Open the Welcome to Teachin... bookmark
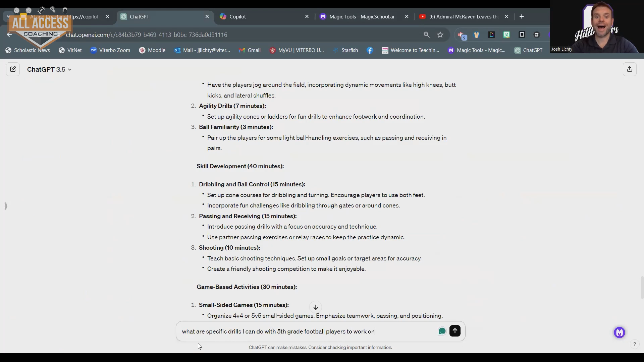Viewport: 644px width, 362px height. pyautogui.click(x=410, y=50)
